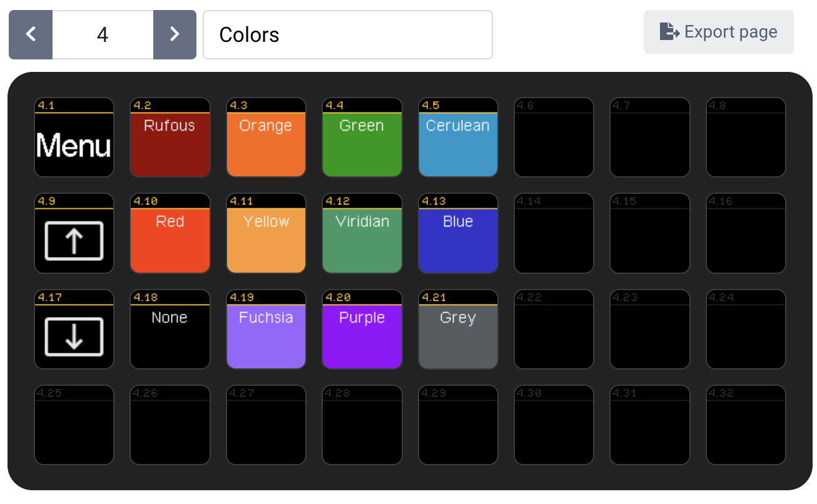817x504 pixels.
Task: Choose the Fuchsia color button
Action: [x=266, y=331]
